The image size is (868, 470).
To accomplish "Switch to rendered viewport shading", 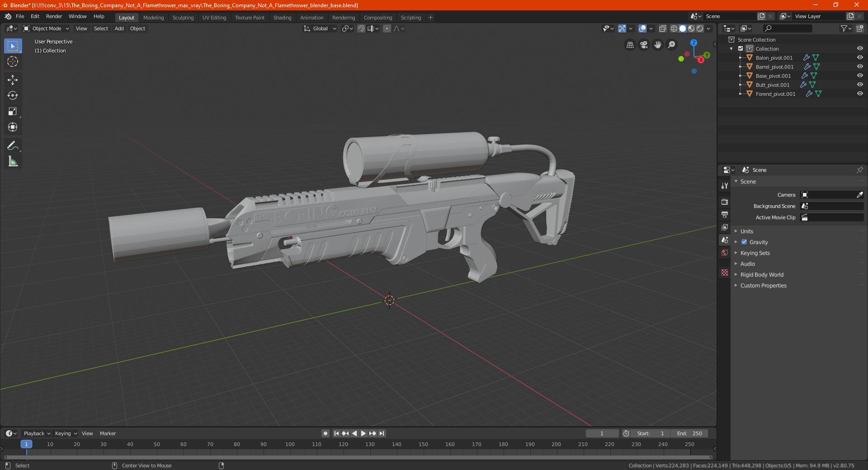I will 700,28.
